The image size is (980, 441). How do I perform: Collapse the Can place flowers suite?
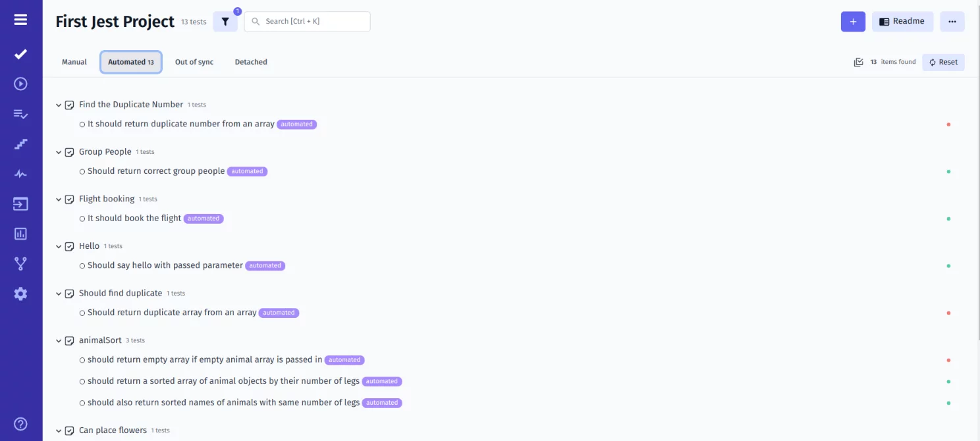point(58,430)
